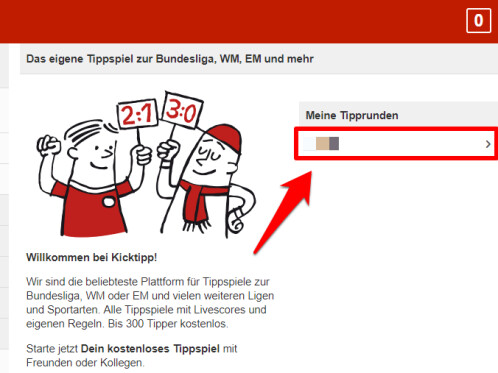Click the Willkommen bei Kicktipp! heading
Viewport: 498px width, 373px height.
tap(92, 257)
